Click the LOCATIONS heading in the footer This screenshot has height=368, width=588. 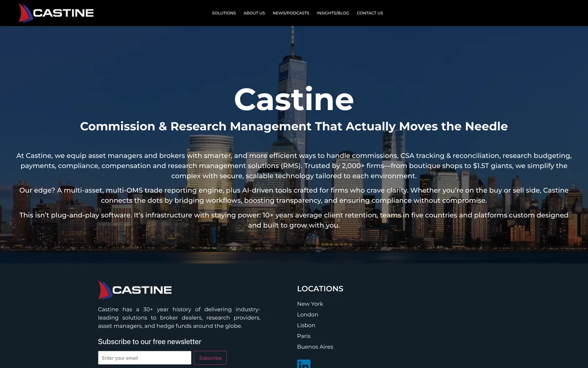(x=320, y=289)
